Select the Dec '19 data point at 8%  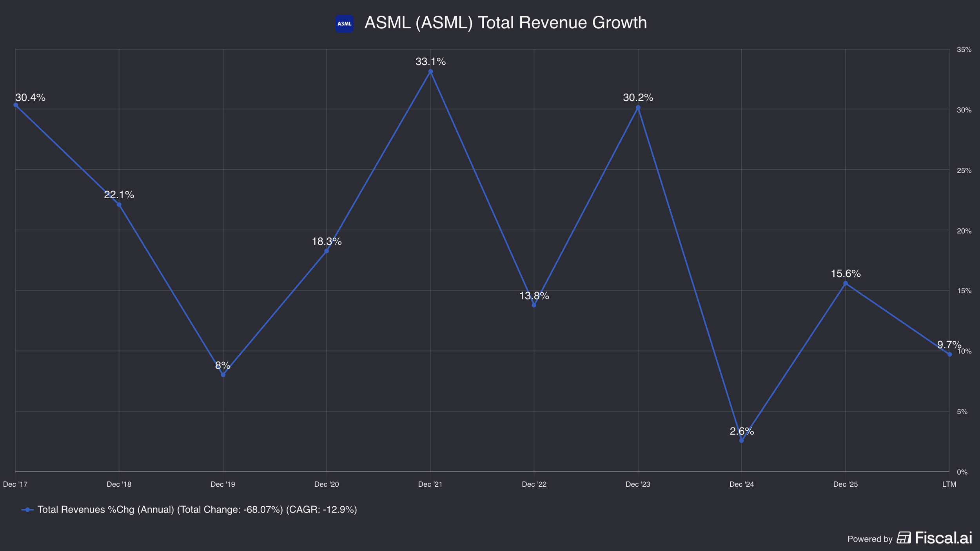pyautogui.click(x=223, y=375)
